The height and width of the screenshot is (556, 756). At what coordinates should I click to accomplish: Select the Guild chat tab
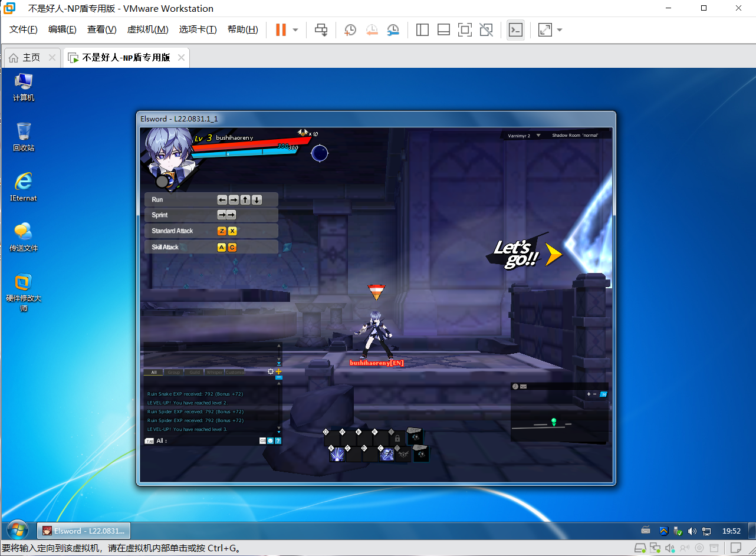195,372
